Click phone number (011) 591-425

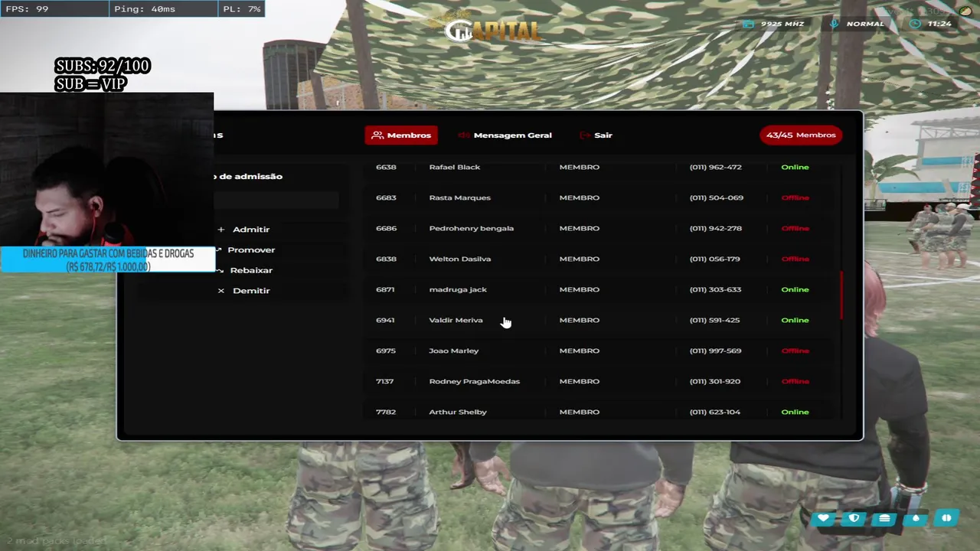tap(714, 320)
